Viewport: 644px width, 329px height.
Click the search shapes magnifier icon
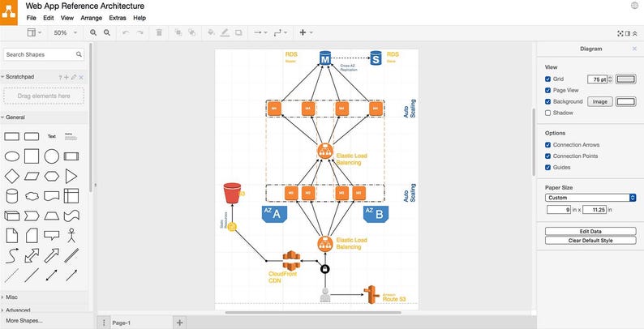pos(79,54)
